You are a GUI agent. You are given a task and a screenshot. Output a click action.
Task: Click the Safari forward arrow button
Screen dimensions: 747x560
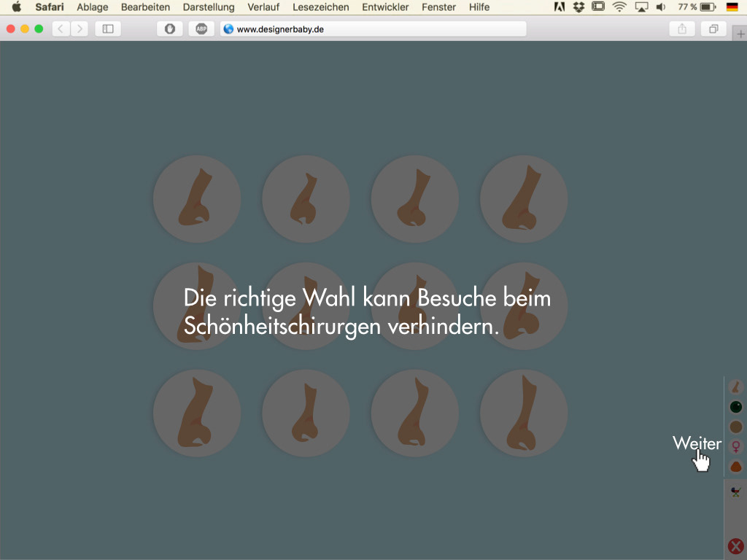[80, 29]
